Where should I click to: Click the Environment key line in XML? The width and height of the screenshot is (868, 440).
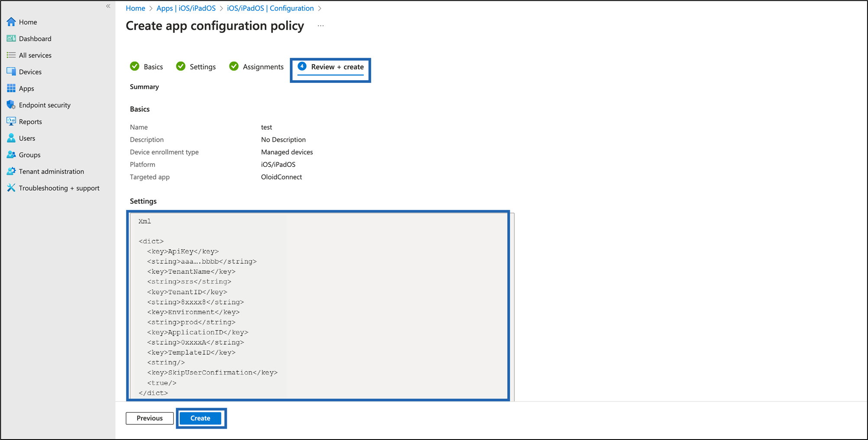[193, 312]
